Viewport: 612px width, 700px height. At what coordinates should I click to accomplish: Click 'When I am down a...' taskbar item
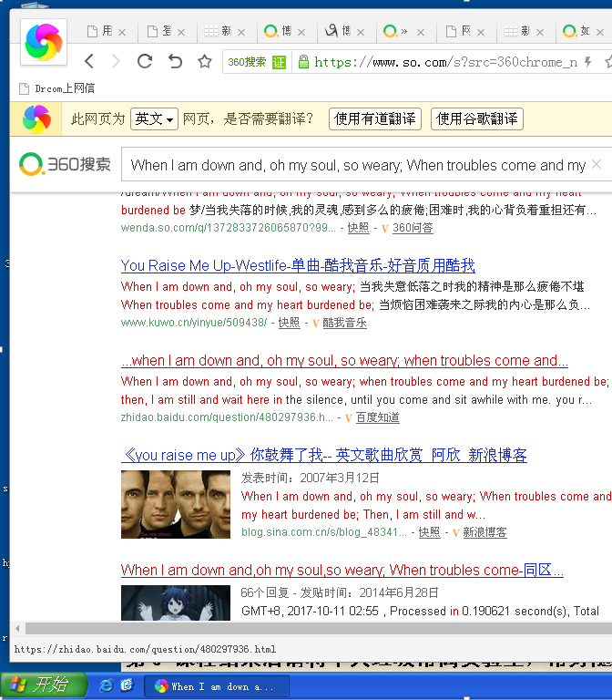217,686
